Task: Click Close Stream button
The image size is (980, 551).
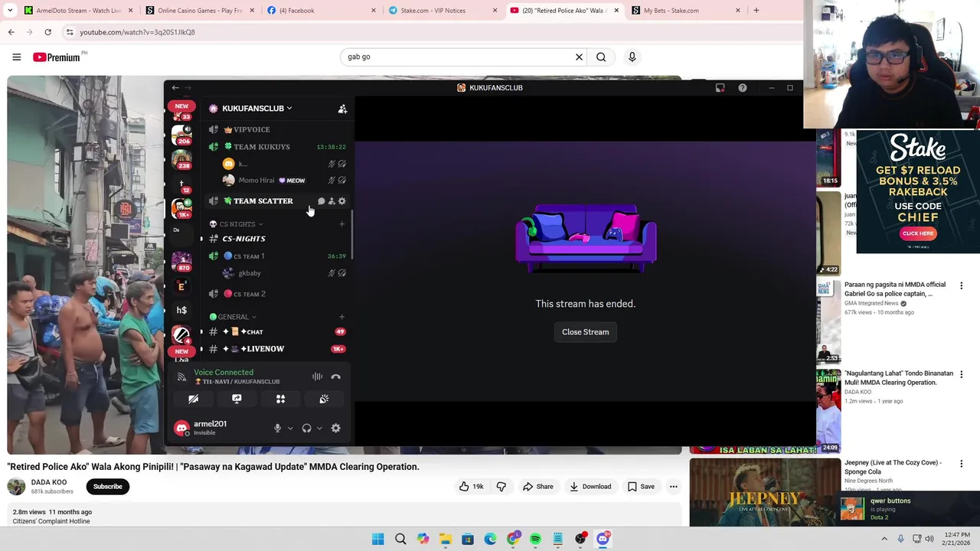Action: tap(586, 332)
